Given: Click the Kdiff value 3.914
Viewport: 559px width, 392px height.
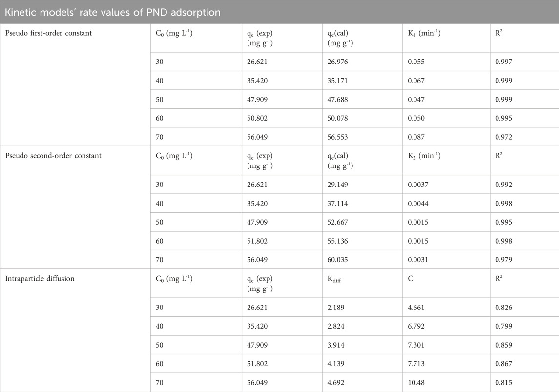Looking at the screenshot, I should pyautogui.click(x=337, y=345).
